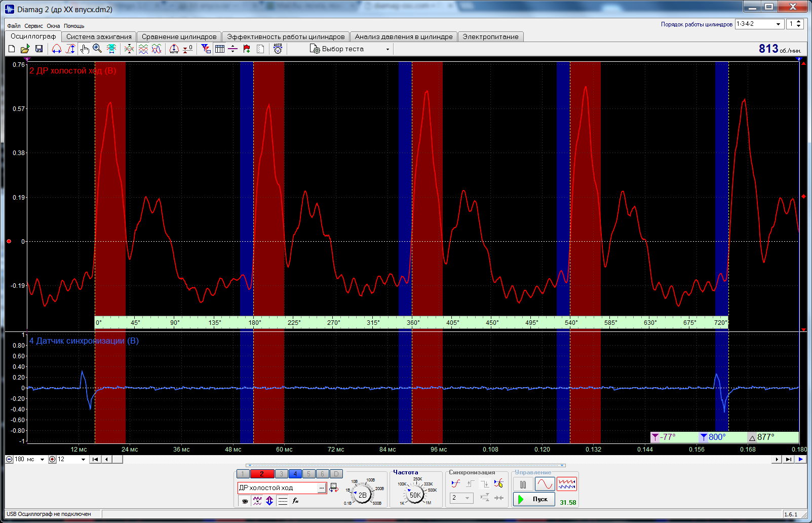Activate the magnifier zoom tool

pos(97,49)
